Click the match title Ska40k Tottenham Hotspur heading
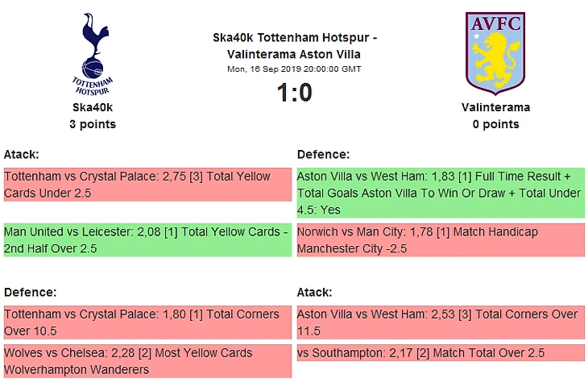The image size is (588, 387). click(x=294, y=46)
